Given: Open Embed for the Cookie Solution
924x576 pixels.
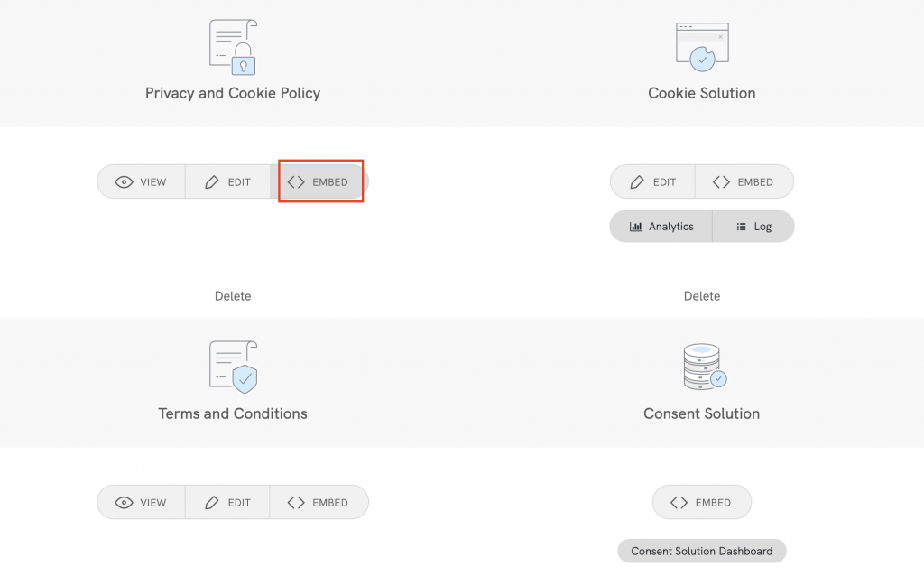Looking at the screenshot, I should (744, 181).
